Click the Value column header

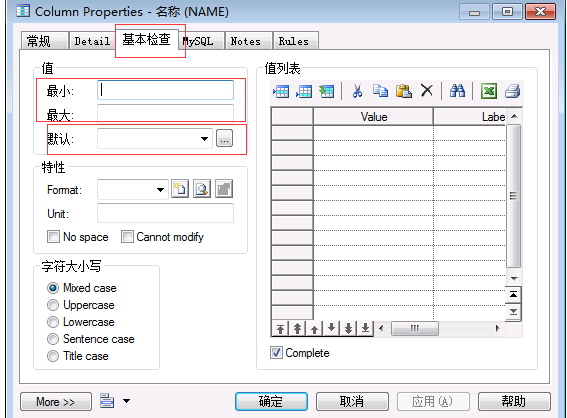click(373, 117)
